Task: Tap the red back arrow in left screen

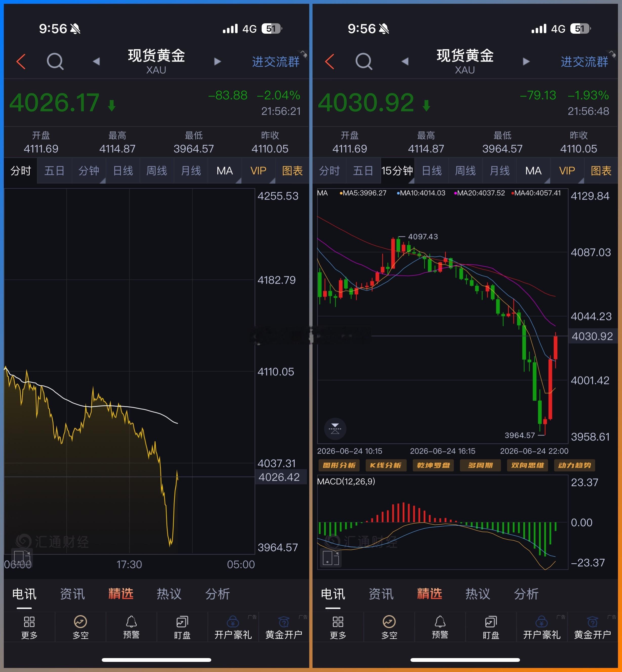Action: point(21,62)
